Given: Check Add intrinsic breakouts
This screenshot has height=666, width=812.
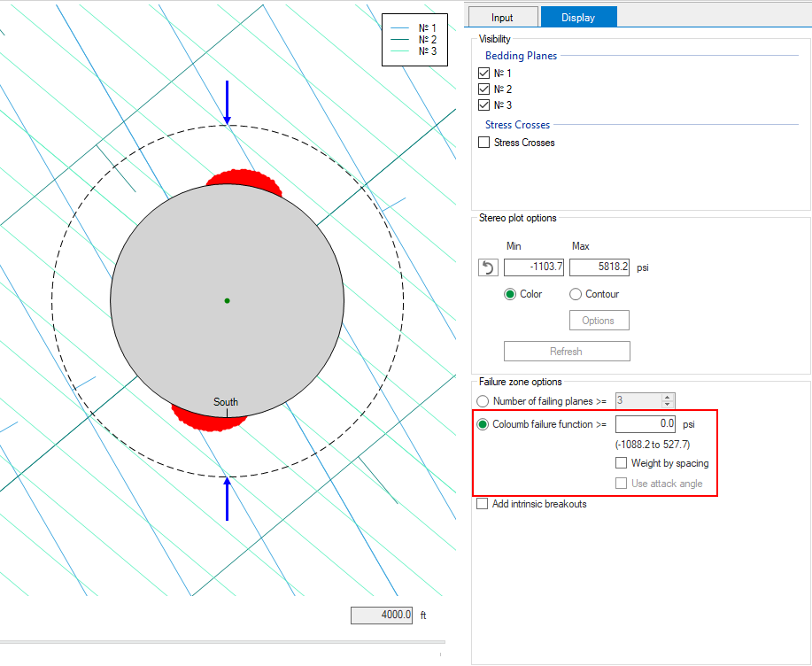Looking at the screenshot, I should [x=483, y=504].
